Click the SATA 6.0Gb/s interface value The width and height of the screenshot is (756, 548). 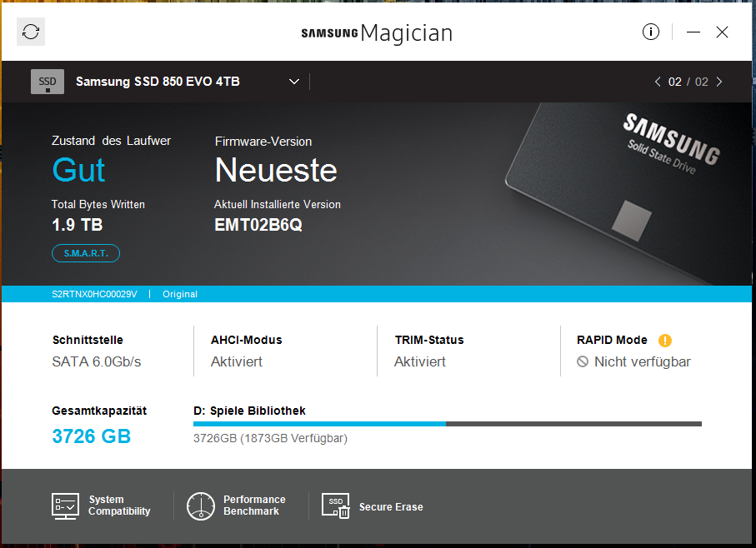[x=97, y=361]
